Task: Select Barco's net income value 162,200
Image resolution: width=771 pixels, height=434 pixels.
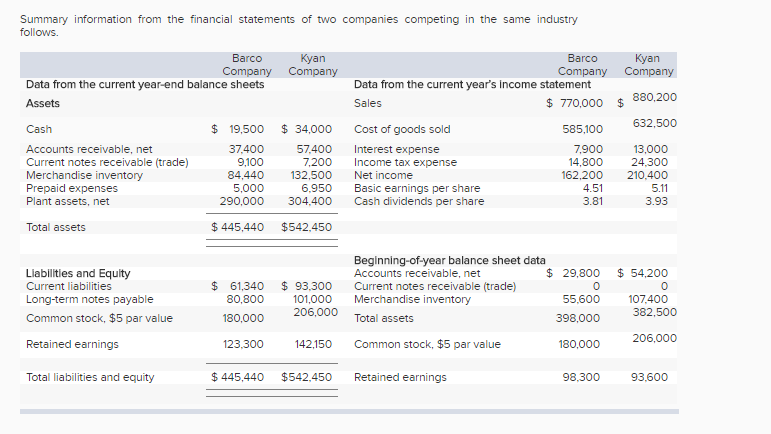Action: coord(583,175)
